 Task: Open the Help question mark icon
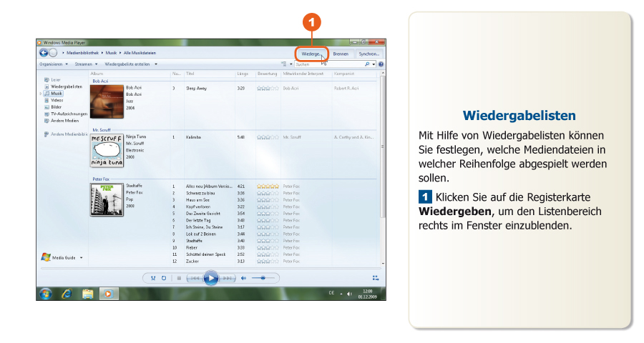click(381, 64)
